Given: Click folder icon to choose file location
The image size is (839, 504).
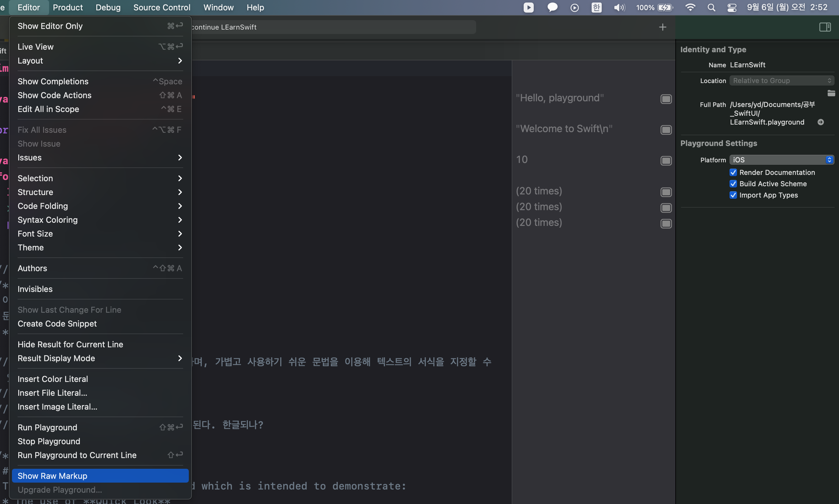Looking at the screenshot, I should tap(831, 93).
